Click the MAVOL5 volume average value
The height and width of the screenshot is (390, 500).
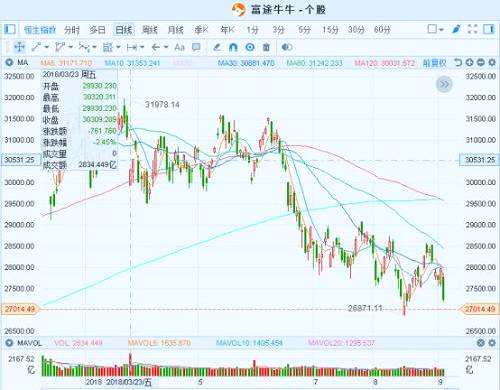point(159,343)
